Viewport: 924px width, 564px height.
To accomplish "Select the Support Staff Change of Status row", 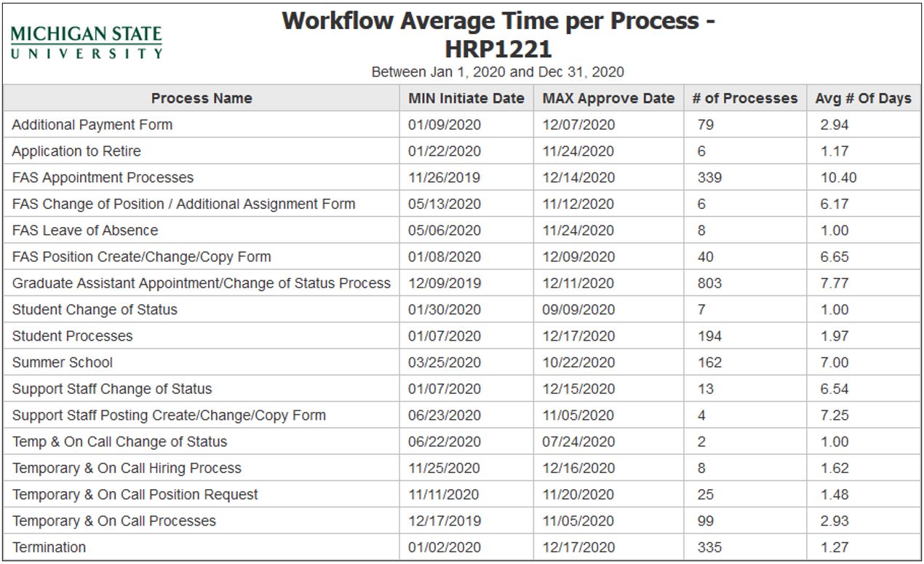I will coord(112,389).
